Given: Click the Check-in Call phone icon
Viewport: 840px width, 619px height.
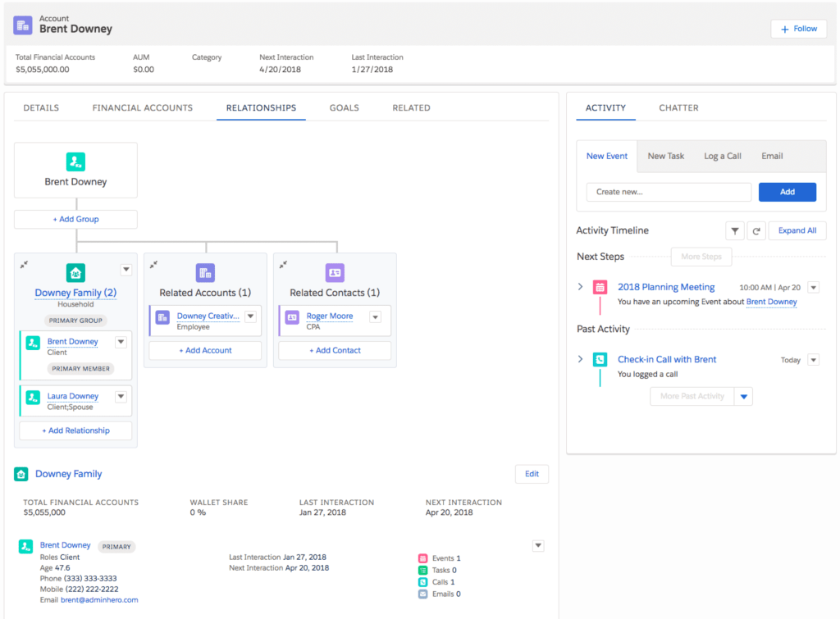Looking at the screenshot, I should point(600,359).
